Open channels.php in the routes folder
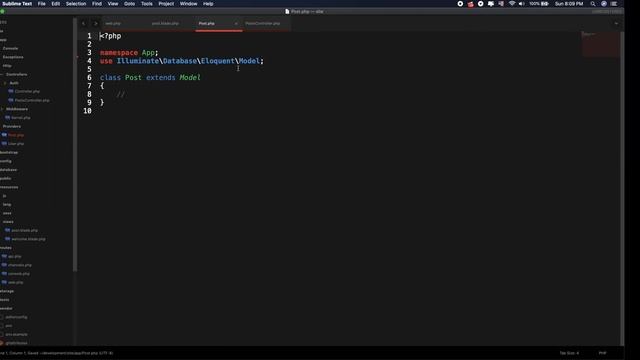The width and height of the screenshot is (640, 360). pos(20,265)
